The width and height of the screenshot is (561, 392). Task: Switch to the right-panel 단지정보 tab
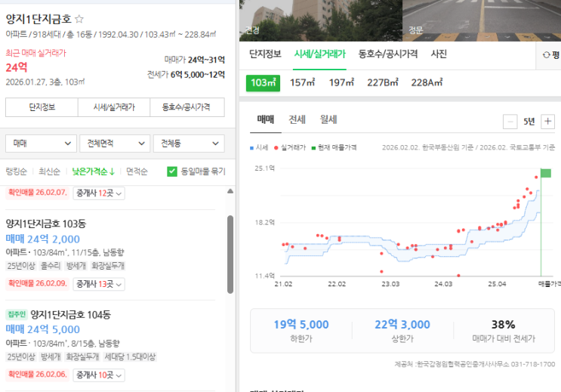tap(265, 54)
